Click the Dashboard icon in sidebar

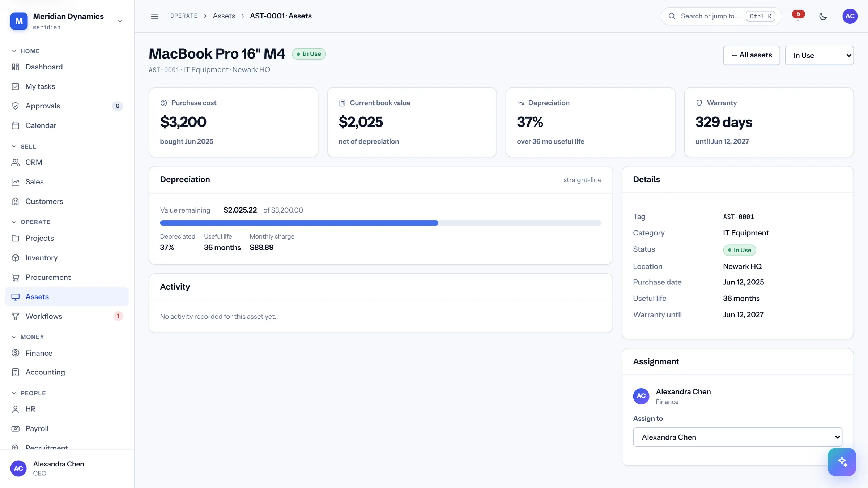15,67
